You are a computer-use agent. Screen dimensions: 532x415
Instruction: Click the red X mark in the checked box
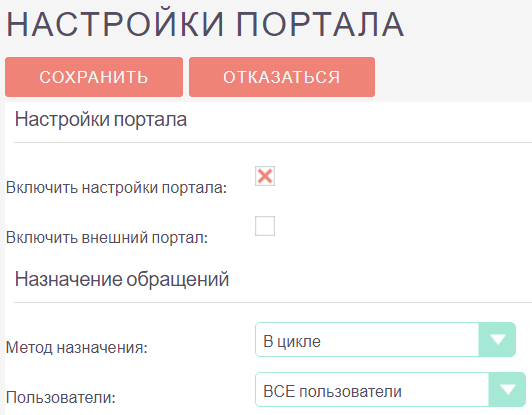click(x=265, y=176)
